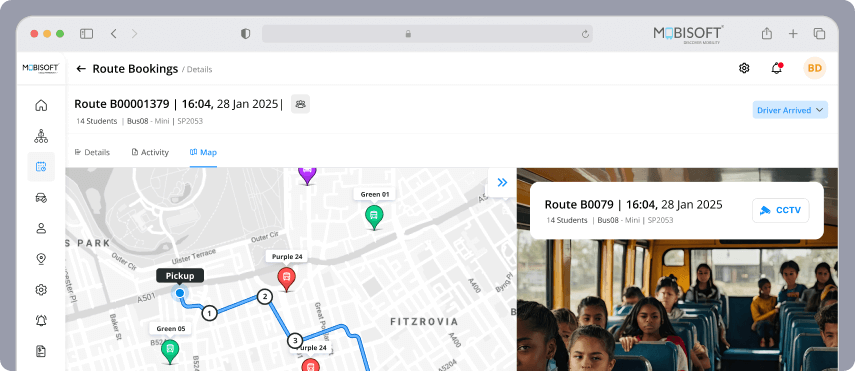The height and width of the screenshot is (371, 855).
Task: Open the reports document sidebar icon
Action: [41, 351]
